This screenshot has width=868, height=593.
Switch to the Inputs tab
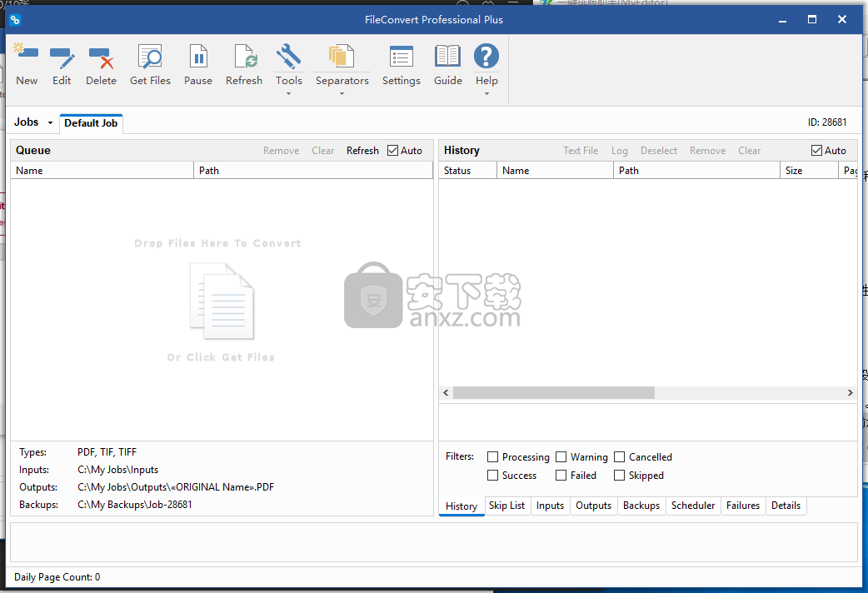click(x=550, y=506)
